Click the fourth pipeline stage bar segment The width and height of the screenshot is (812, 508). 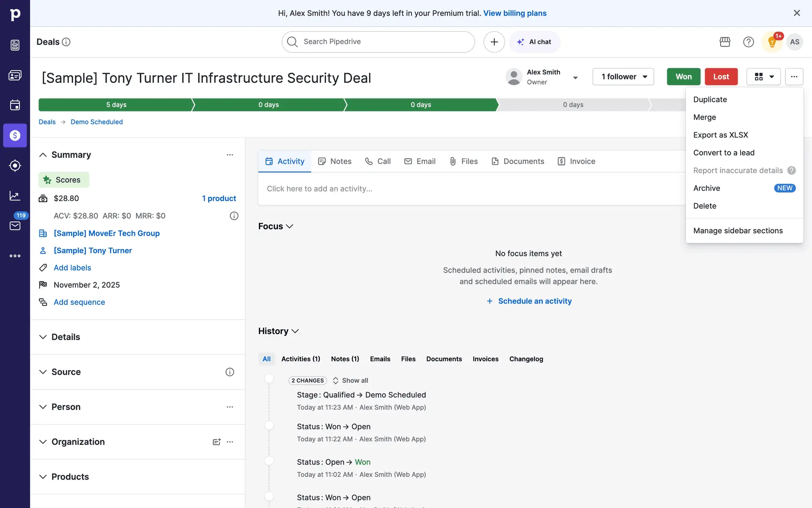(x=573, y=105)
